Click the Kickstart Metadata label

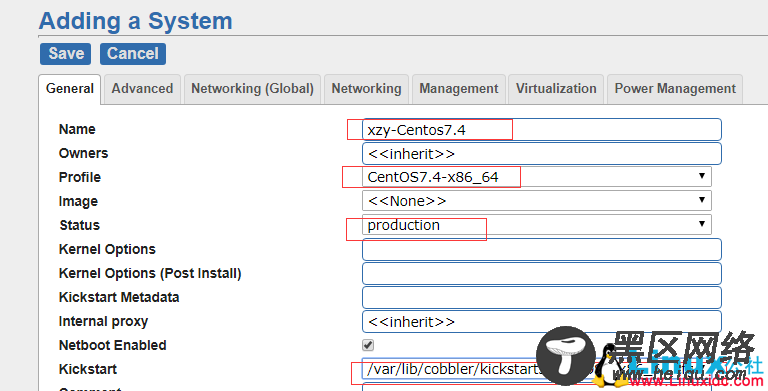click(119, 297)
